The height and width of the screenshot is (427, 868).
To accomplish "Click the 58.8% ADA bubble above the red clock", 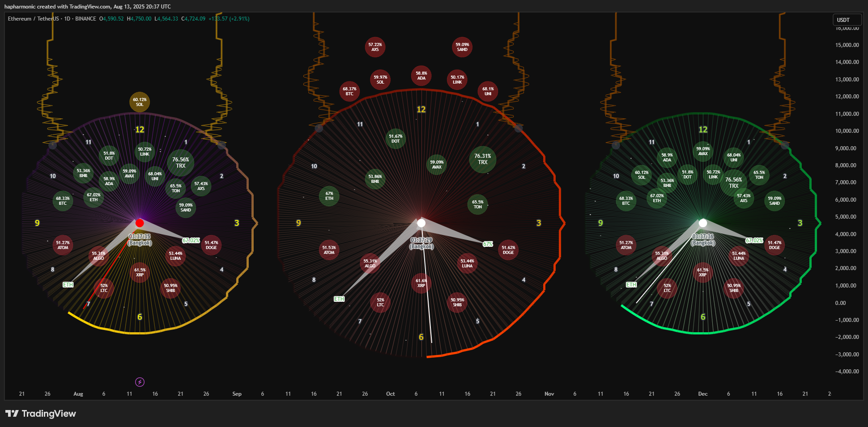I will pyautogui.click(x=421, y=76).
